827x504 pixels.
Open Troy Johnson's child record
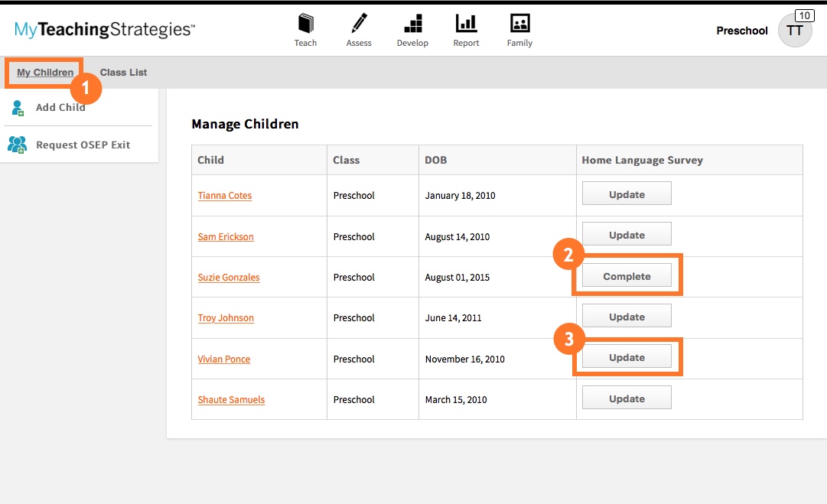(x=226, y=317)
